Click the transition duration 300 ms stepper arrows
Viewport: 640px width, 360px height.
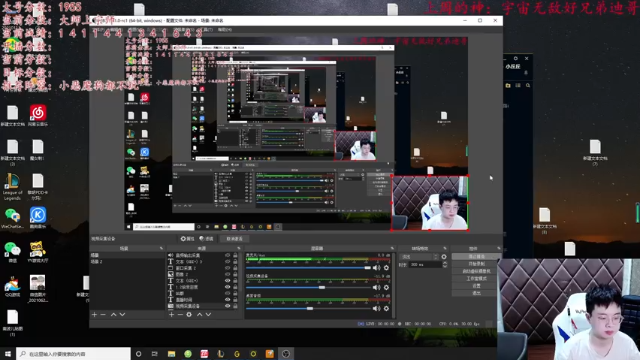444,264
